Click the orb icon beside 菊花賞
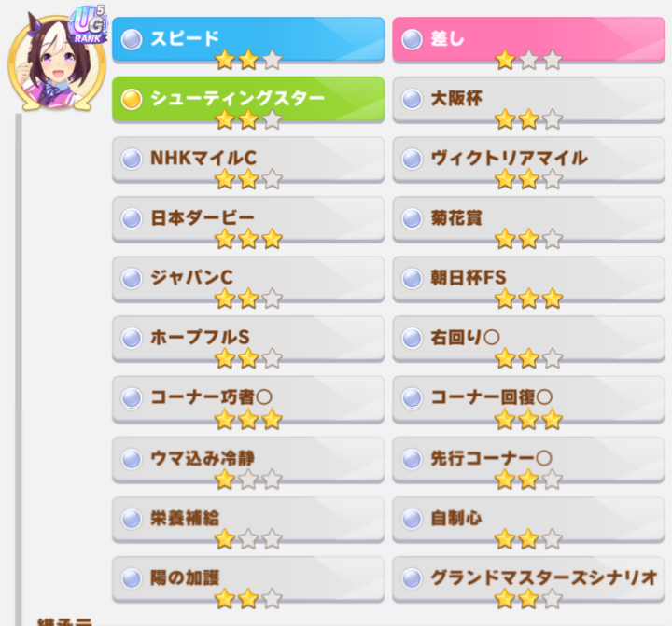 [412, 218]
